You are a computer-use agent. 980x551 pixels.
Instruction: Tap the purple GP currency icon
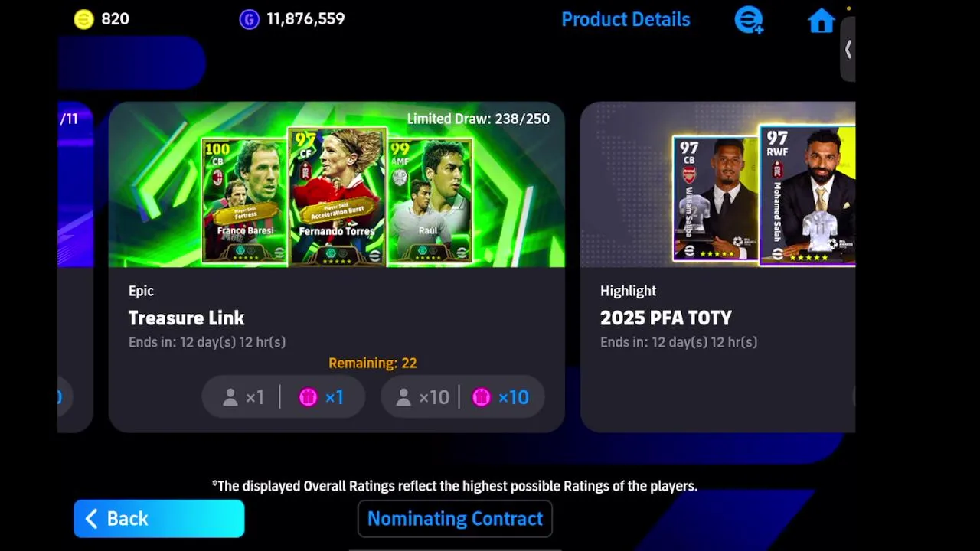click(x=250, y=19)
